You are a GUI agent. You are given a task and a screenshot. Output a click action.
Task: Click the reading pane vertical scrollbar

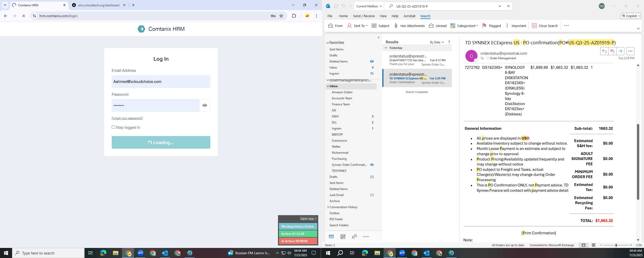(x=638, y=162)
